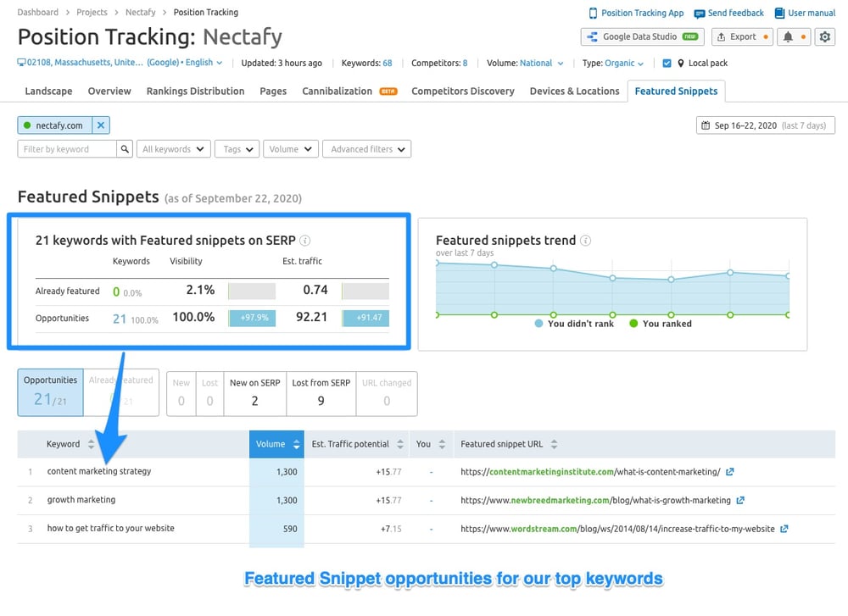
Task: Click keyword 'how to get traffic to your website'
Action: pyautogui.click(x=111, y=529)
